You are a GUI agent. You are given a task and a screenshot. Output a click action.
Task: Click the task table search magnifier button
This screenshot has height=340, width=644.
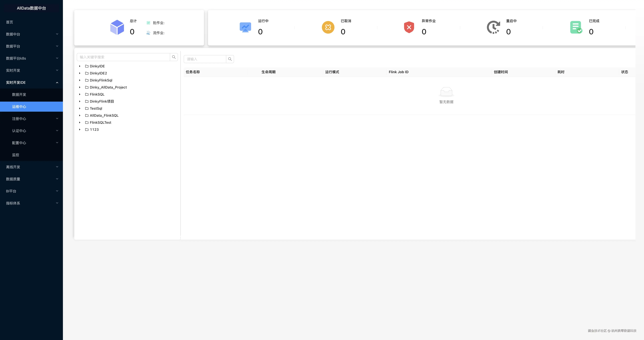tap(230, 59)
